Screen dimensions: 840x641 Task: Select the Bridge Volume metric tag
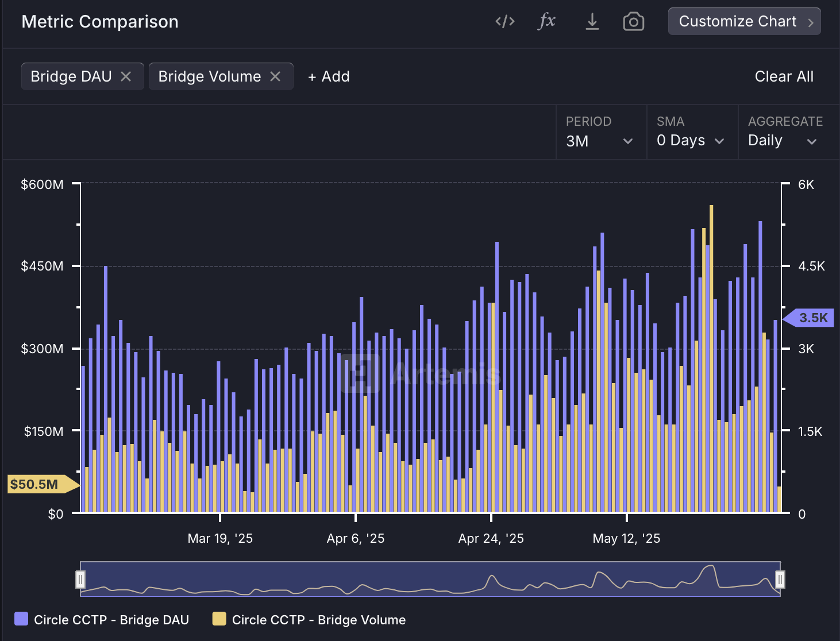(209, 76)
